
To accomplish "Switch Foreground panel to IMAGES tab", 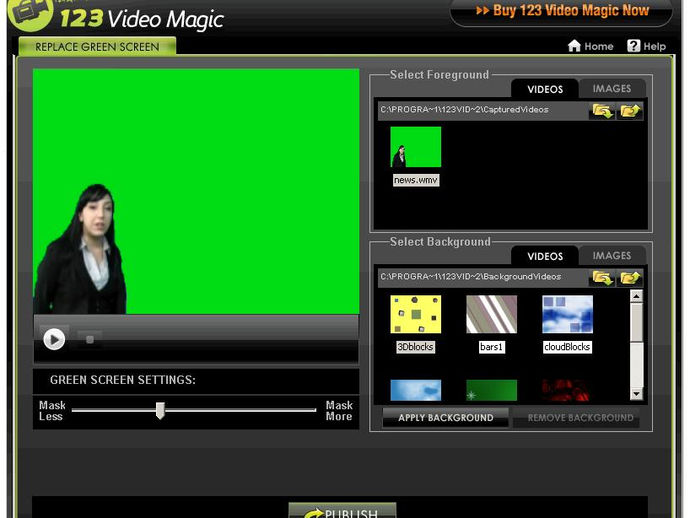I will (612, 89).
